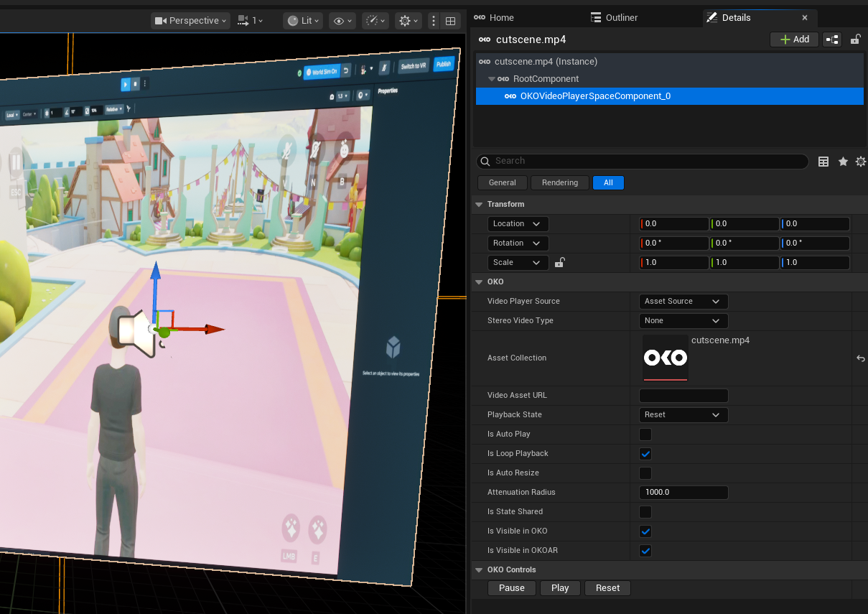Enable the Is Auto Play checkbox
This screenshot has width=868, height=614.
click(645, 434)
